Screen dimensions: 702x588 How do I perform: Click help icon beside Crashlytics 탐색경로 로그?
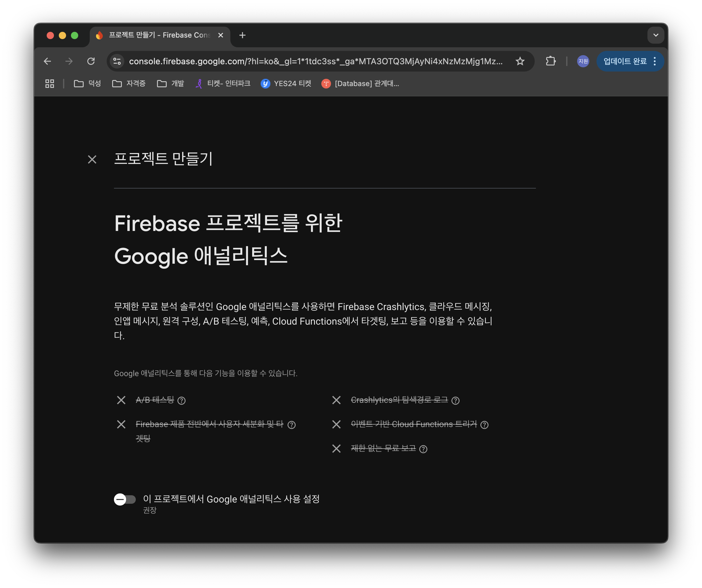[x=455, y=400]
